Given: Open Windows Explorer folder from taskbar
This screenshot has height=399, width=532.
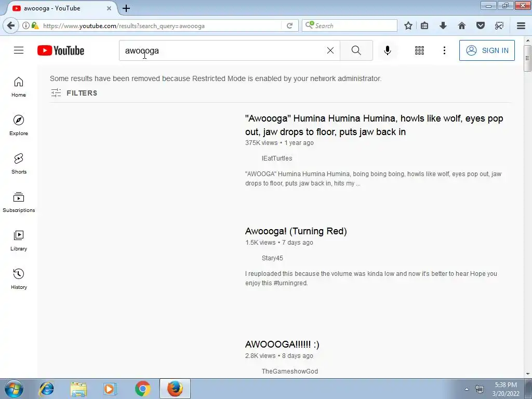Looking at the screenshot, I should (x=78, y=389).
